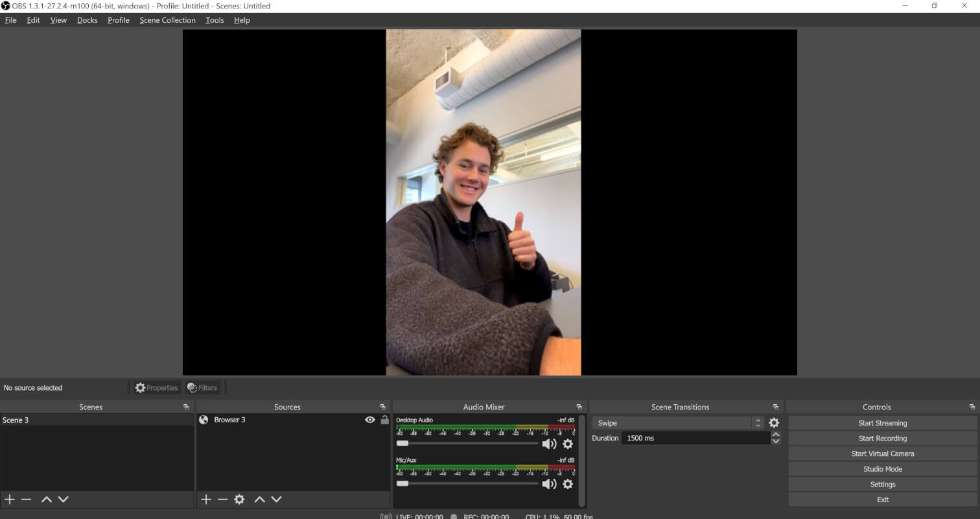Image resolution: width=980 pixels, height=519 pixels.
Task: Move Browser 3 down with the down arrow
Action: click(276, 499)
